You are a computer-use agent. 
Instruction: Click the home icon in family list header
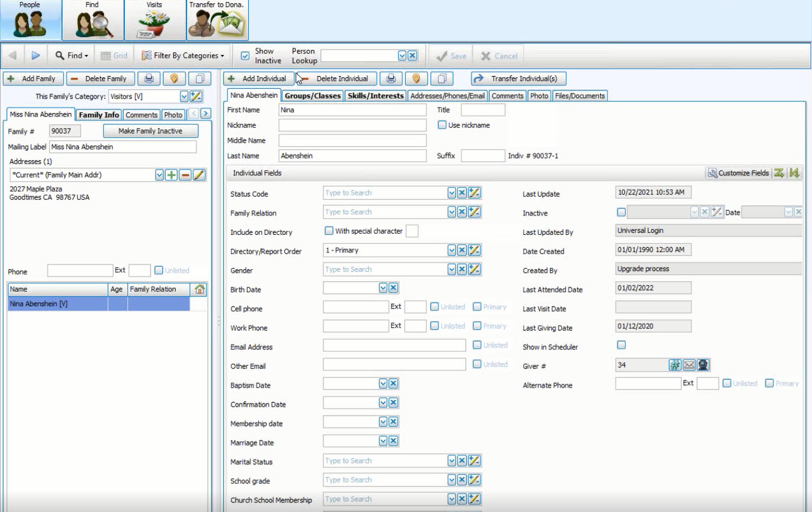coord(200,289)
